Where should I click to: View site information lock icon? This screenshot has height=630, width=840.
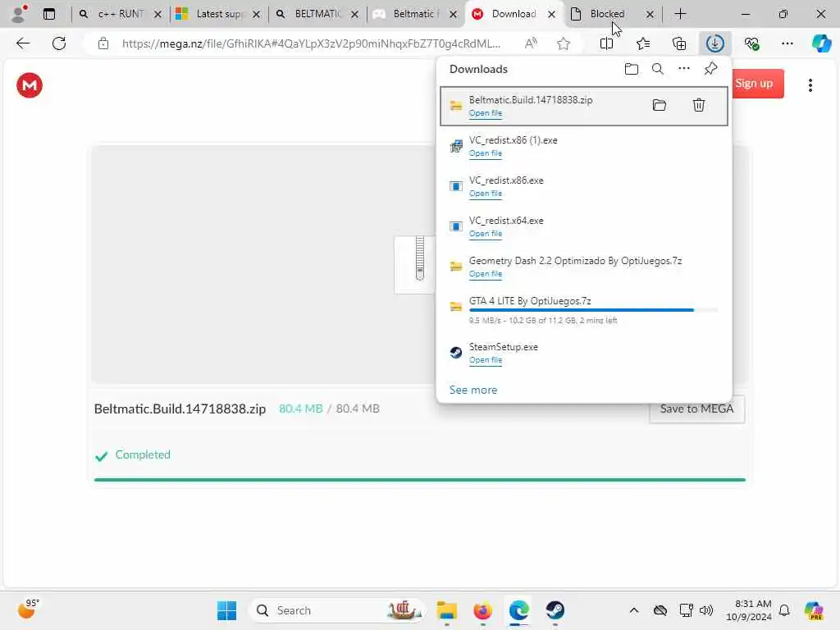click(103, 43)
